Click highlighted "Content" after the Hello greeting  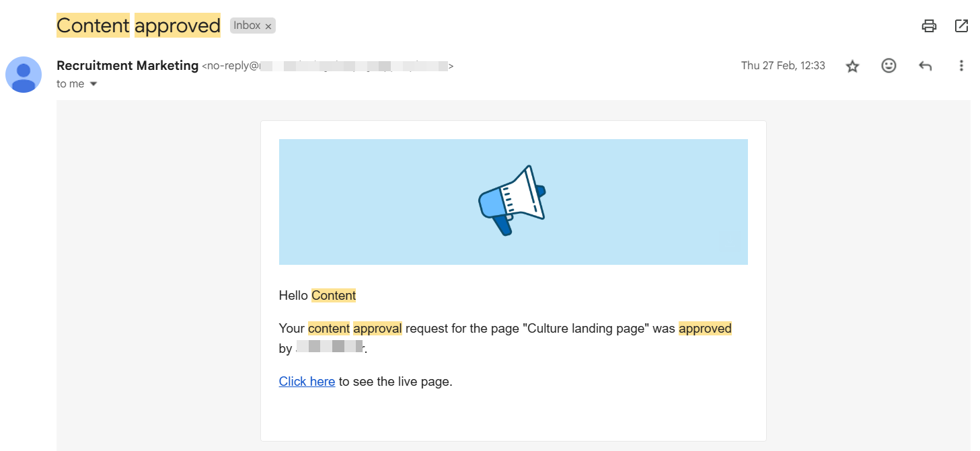tap(334, 296)
